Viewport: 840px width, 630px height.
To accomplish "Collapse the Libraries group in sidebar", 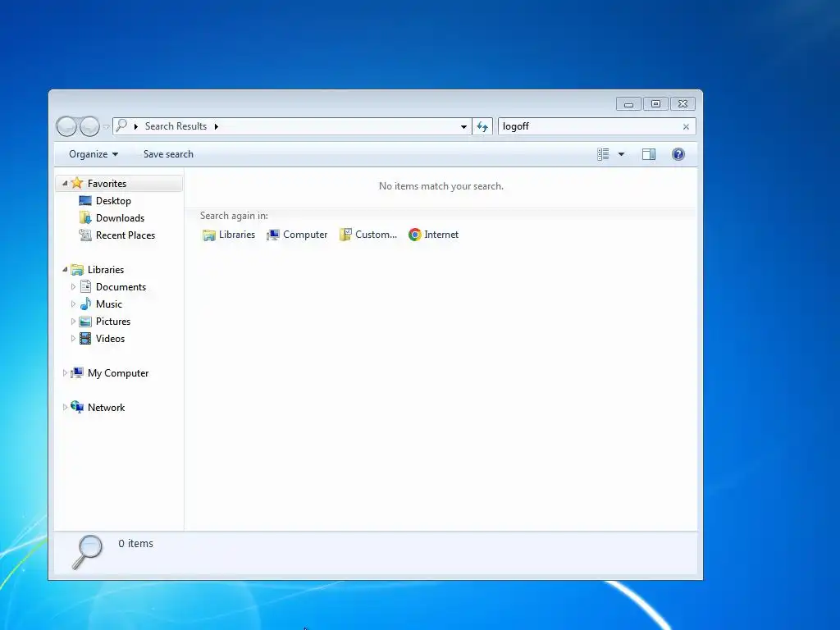I will [x=65, y=269].
